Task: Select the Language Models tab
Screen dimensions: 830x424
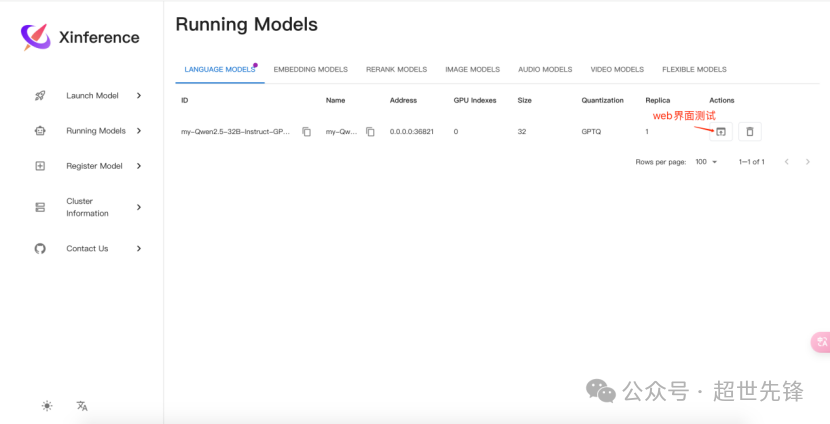Action: pos(220,69)
